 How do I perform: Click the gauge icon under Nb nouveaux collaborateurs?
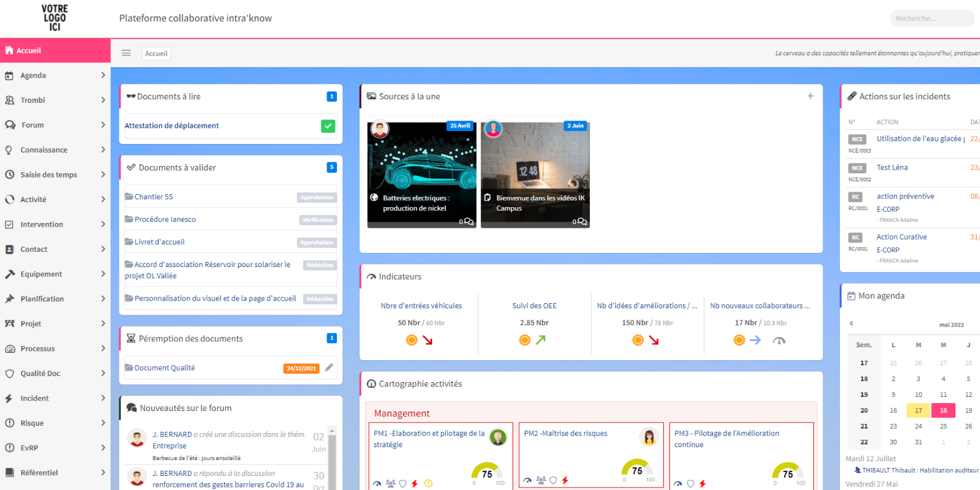click(x=778, y=341)
